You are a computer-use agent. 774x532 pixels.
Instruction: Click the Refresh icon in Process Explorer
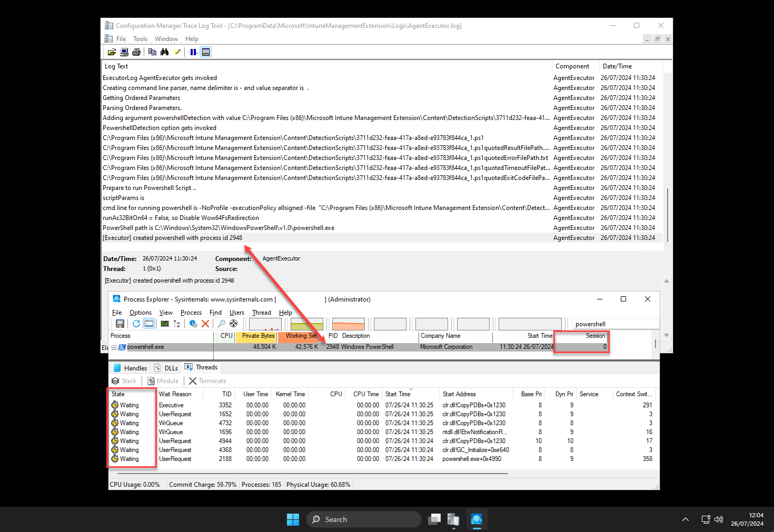point(136,324)
